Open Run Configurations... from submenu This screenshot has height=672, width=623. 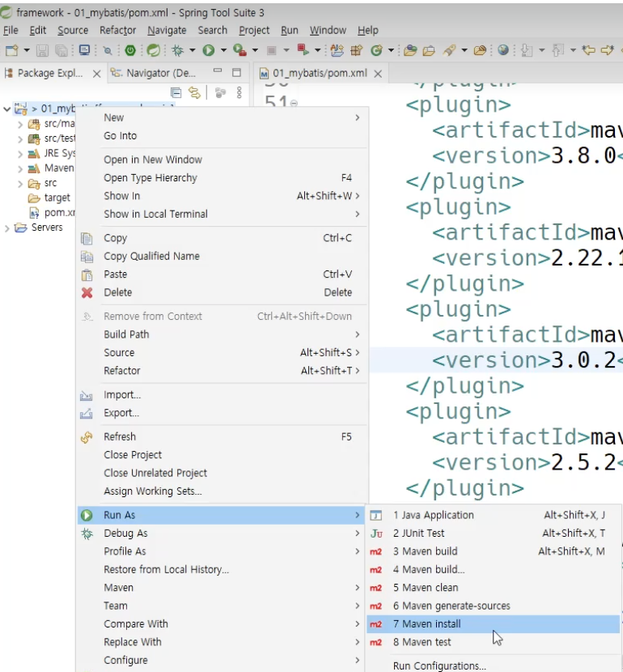[494, 666]
